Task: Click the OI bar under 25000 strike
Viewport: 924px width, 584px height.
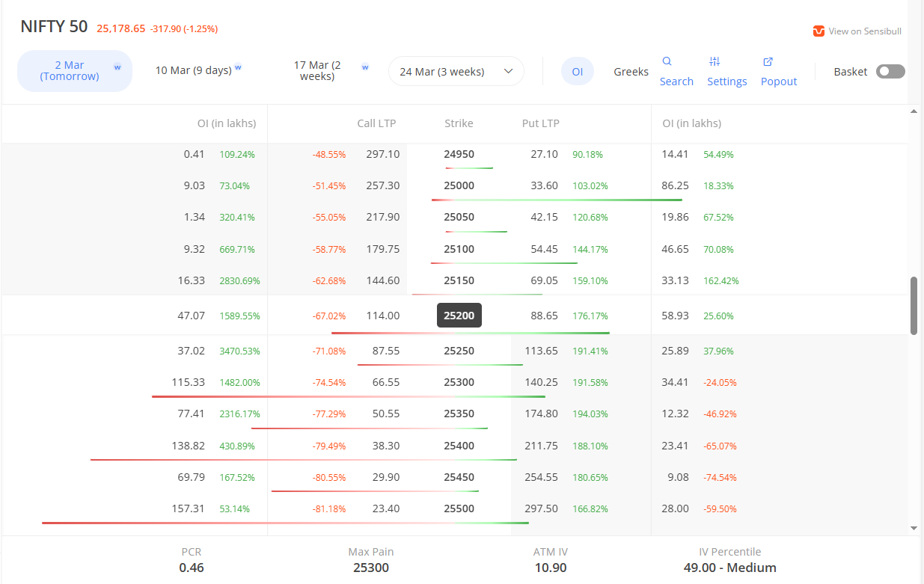Action: 557,200
